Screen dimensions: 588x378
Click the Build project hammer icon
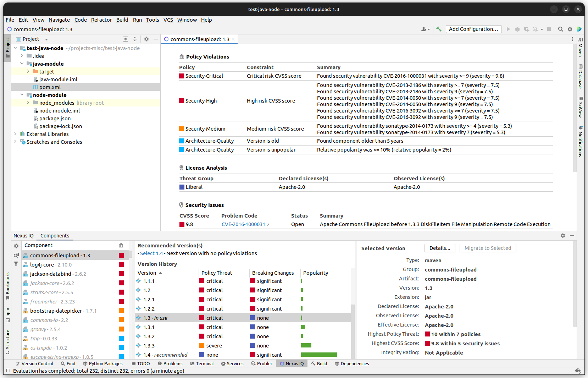click(439, 29)
